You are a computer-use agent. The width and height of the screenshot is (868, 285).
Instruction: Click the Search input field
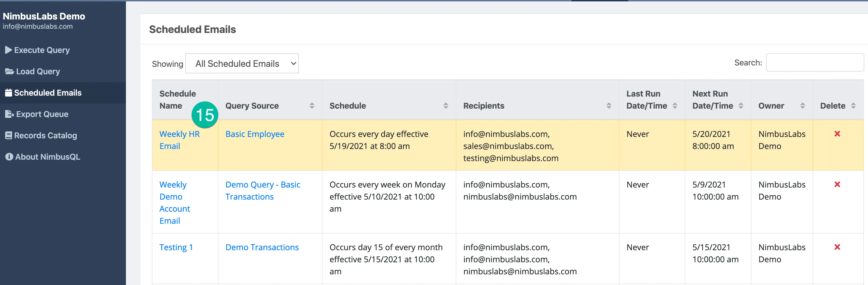tap(815, 63)
